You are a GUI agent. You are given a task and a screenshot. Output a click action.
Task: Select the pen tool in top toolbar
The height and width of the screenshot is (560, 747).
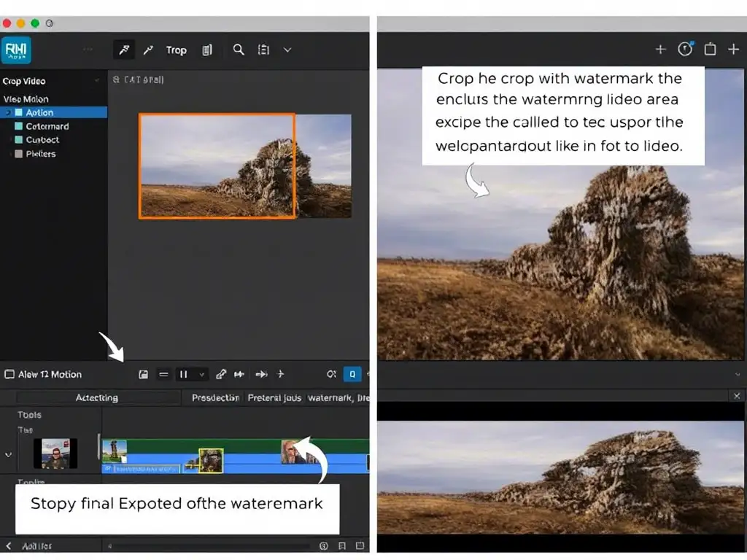tap(148, 50)
